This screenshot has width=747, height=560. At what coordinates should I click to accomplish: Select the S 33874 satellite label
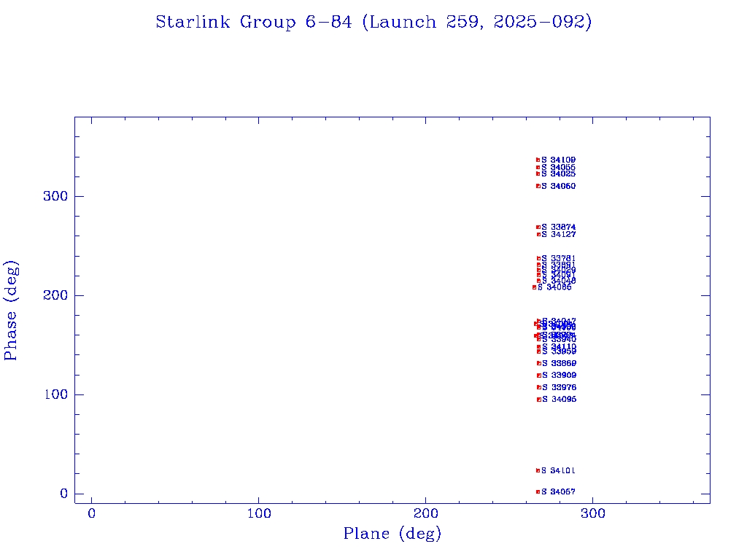(558, 227)
